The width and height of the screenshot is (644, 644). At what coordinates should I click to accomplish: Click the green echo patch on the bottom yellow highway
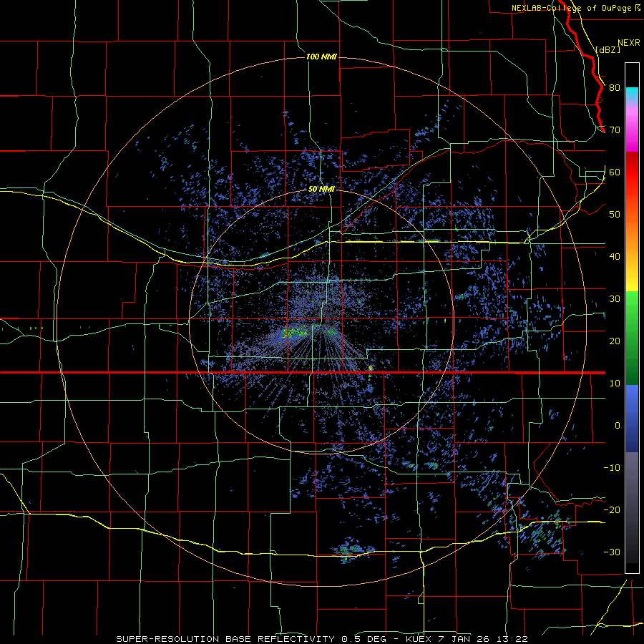(348, 550)
